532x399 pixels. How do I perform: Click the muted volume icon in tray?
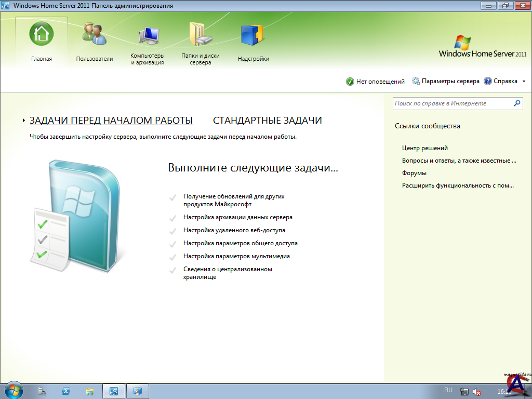point(477,392)
